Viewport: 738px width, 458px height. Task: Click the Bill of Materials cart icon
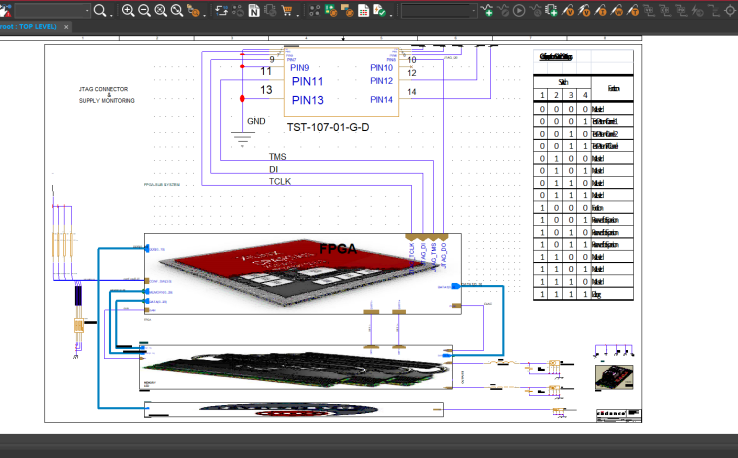coord(287,10)
